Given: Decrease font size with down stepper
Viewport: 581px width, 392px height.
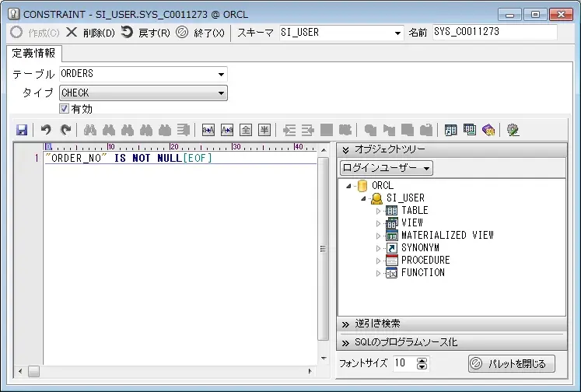Looking at the screenshot, I should (x=422, y=367).
